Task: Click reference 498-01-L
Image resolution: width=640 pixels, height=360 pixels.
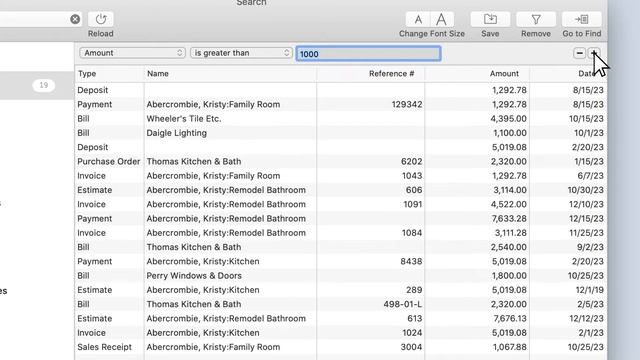Action: pos(402,304)
